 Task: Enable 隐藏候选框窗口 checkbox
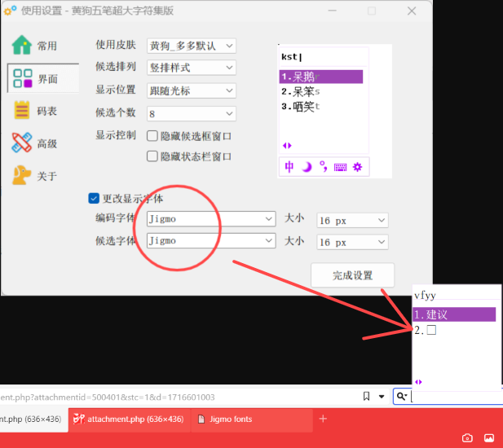click(152, 135)
